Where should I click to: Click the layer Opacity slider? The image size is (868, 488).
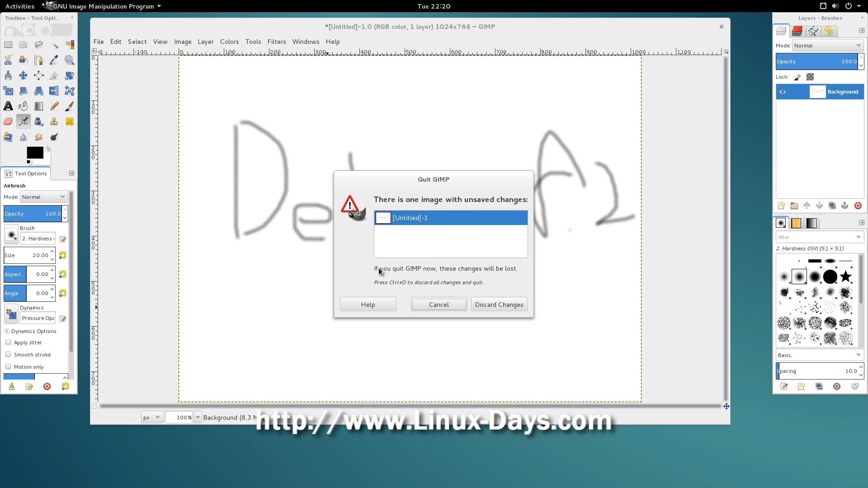tap(816, 61)
